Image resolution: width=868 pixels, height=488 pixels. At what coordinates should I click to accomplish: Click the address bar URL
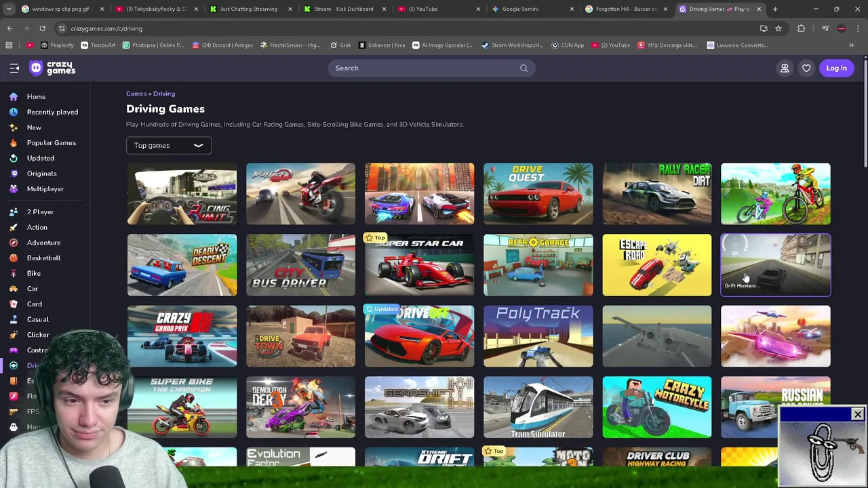click(x=106, y=28)
